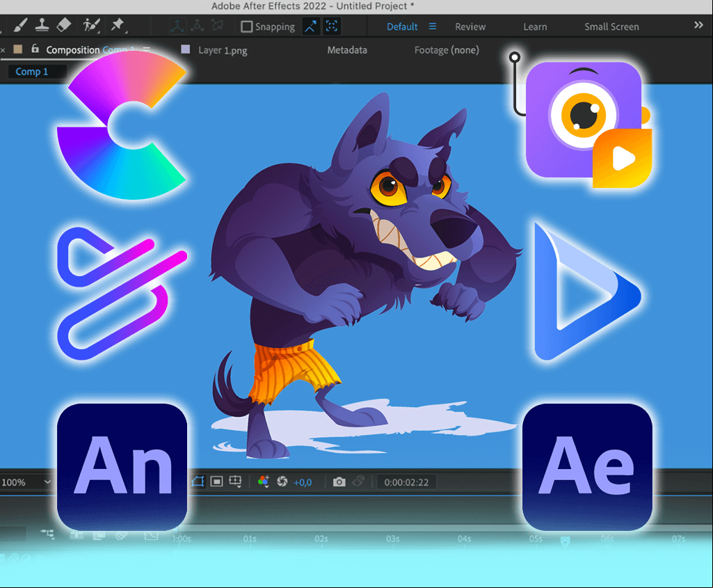Open the composition mini-flowchart
This screenshot has height=588, width=713.
tap(48, 534)
